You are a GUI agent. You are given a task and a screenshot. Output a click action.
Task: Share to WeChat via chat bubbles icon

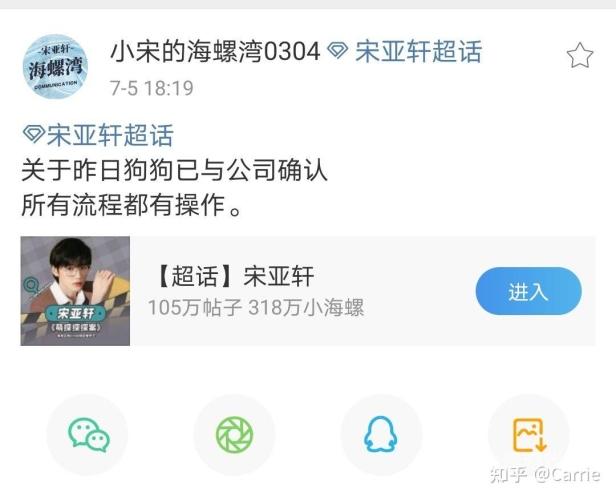point(88,435)
